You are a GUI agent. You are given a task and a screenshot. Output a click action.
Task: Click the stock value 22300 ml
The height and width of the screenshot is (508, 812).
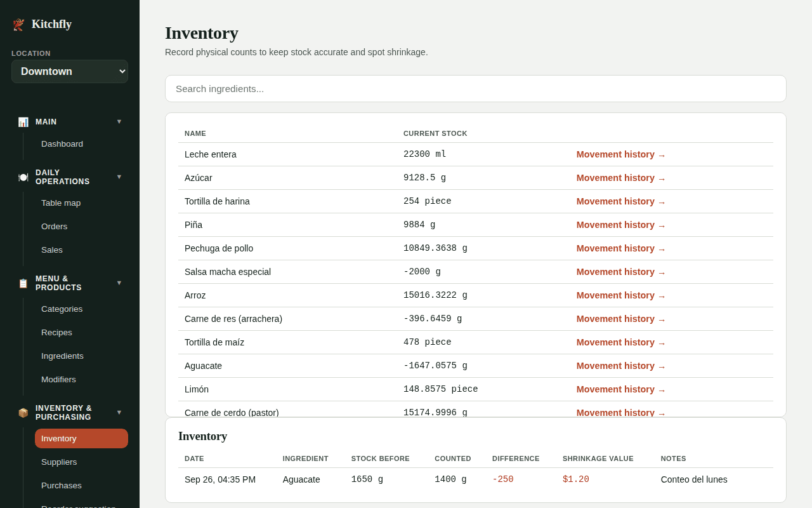[x=425, y=154]
